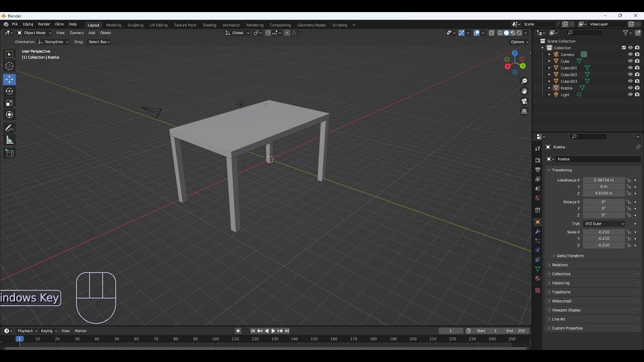Open the Edytuj menu
Screen dimensions: 644x362
tap(28, 24)
